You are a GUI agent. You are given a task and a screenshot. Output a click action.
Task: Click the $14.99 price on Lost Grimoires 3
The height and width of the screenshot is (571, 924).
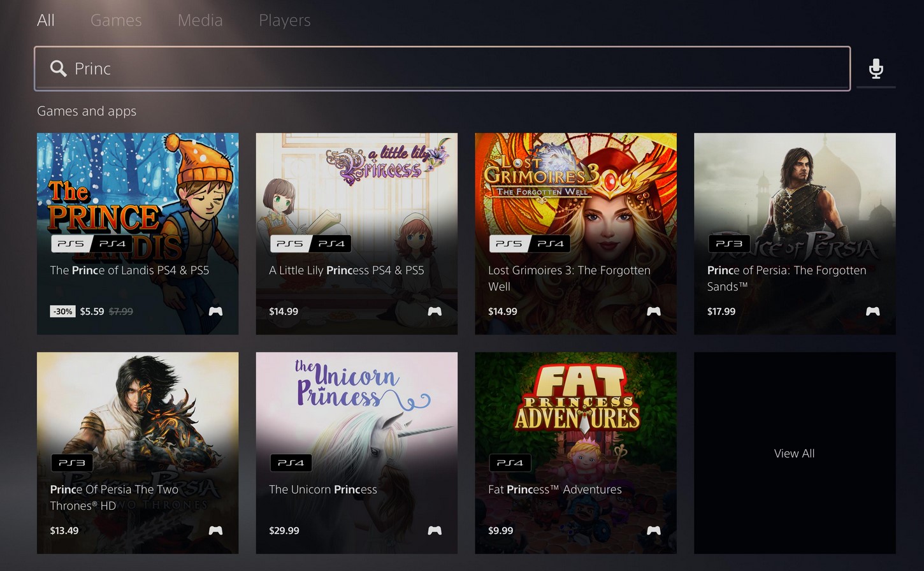pyautogui.click(x=503, y=312)
